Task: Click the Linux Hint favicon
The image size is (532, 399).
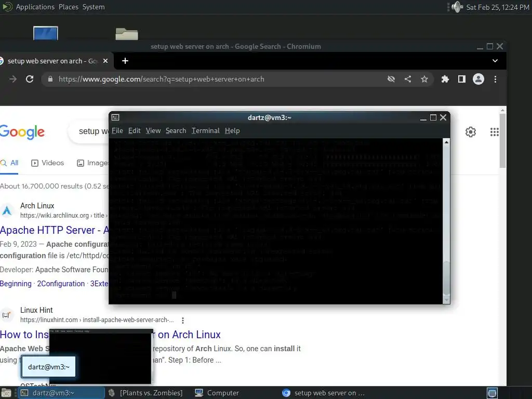Action: click(x=6, y=315)
